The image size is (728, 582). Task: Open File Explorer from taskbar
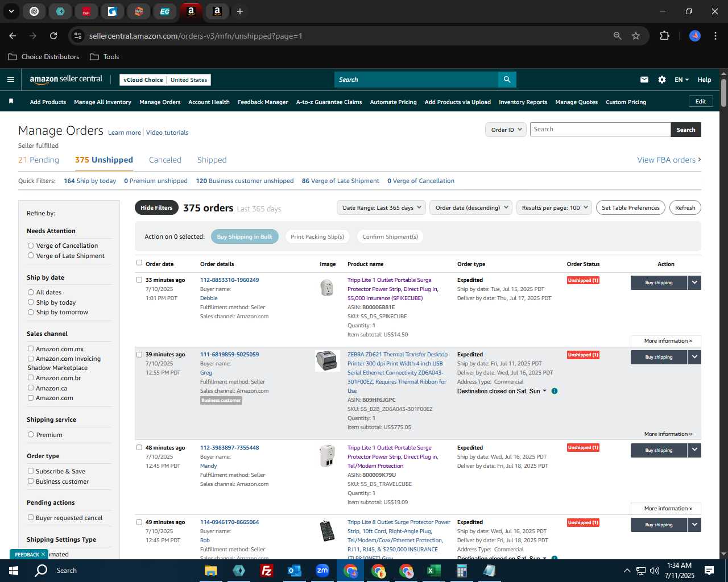point(211,571)
